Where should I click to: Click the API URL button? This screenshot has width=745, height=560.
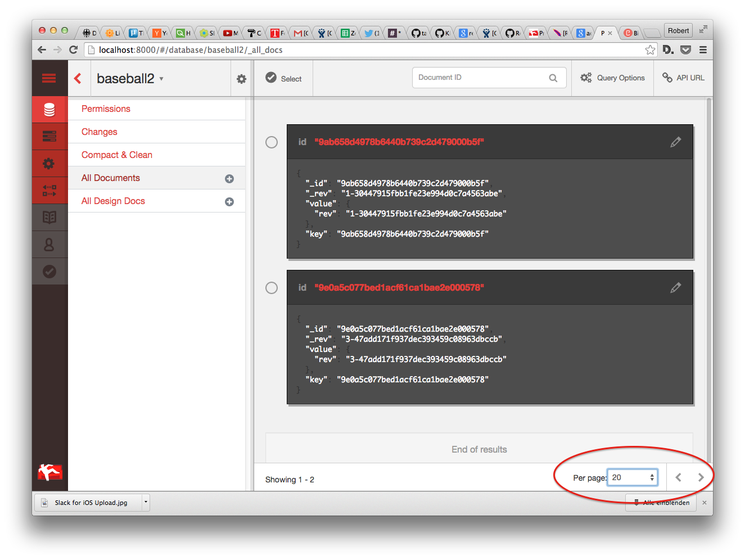point(683,78)
